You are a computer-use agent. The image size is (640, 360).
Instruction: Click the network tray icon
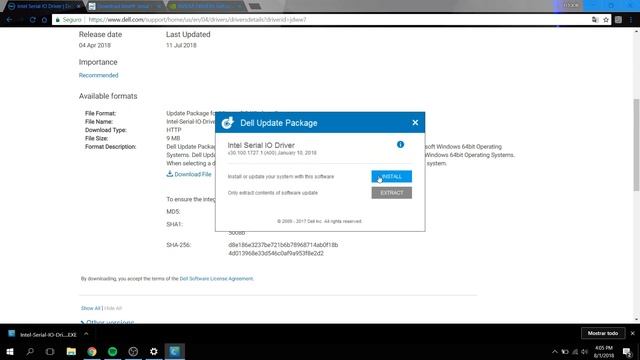[x=575, y=352]
